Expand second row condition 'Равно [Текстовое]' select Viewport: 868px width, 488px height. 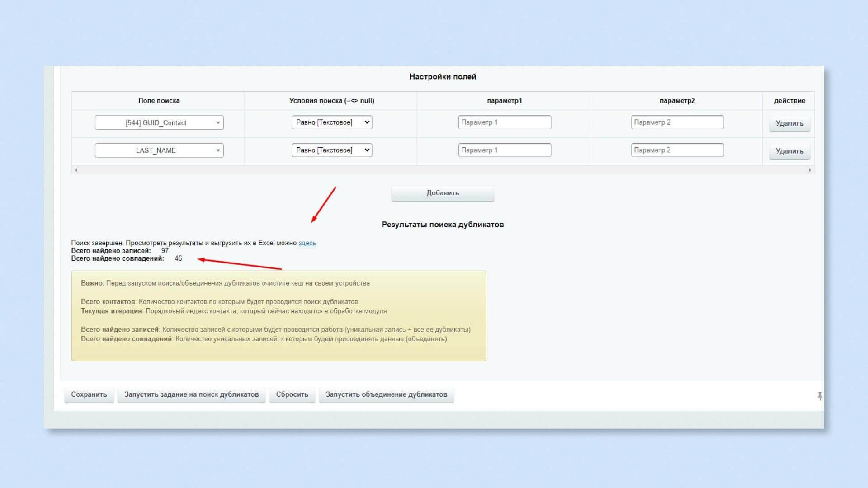332,150
